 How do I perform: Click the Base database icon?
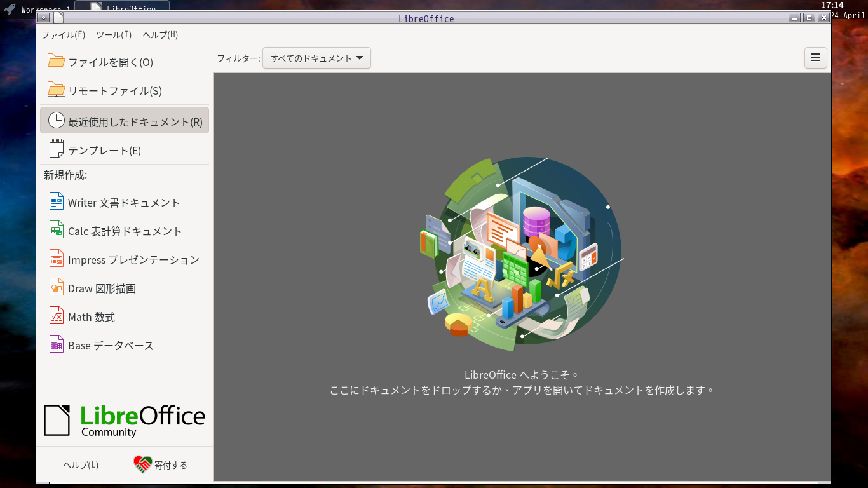point(57,345)
